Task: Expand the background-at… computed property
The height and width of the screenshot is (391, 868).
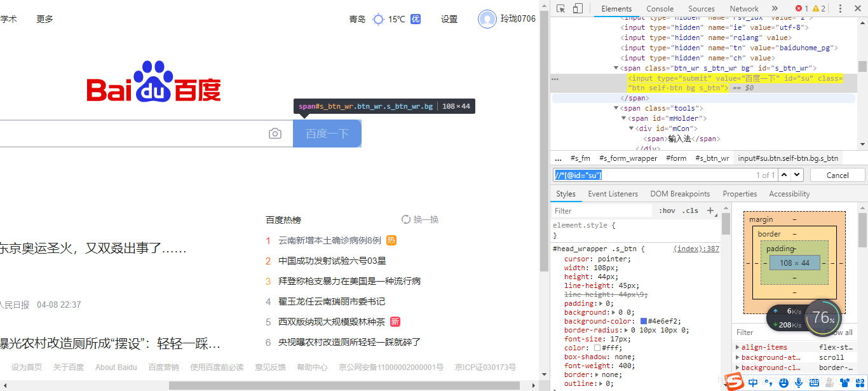Action: pos(737,357)
